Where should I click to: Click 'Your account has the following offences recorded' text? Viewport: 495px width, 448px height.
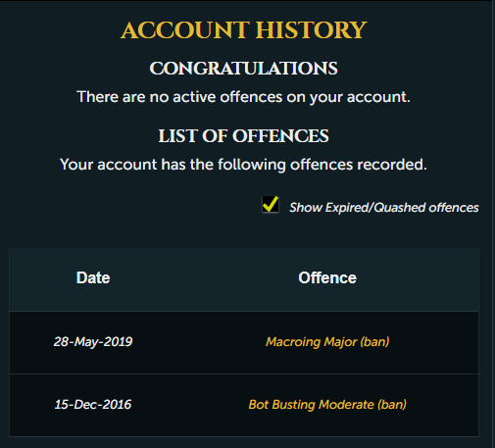(x=244, y=165)
